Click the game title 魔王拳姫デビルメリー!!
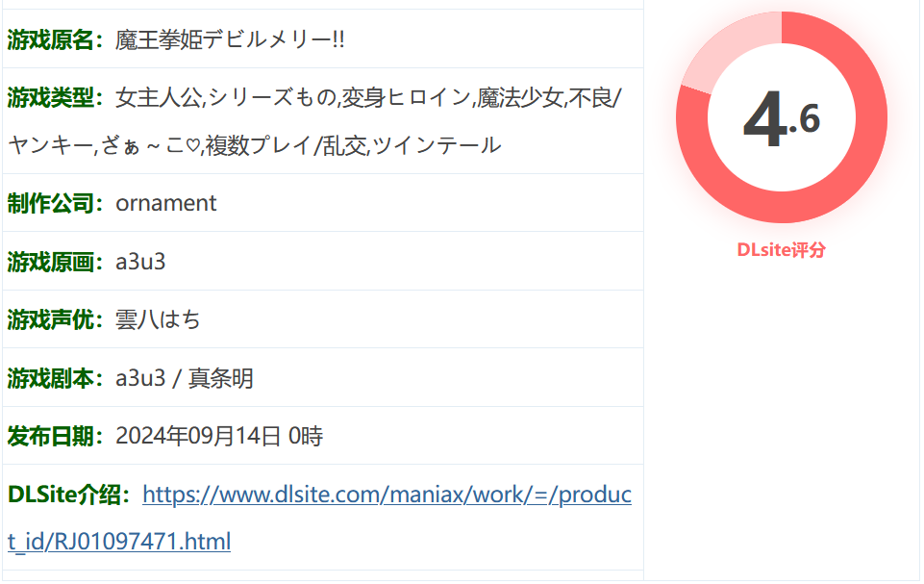This screenshot has height=584, width=924. (x=230, y=39)
